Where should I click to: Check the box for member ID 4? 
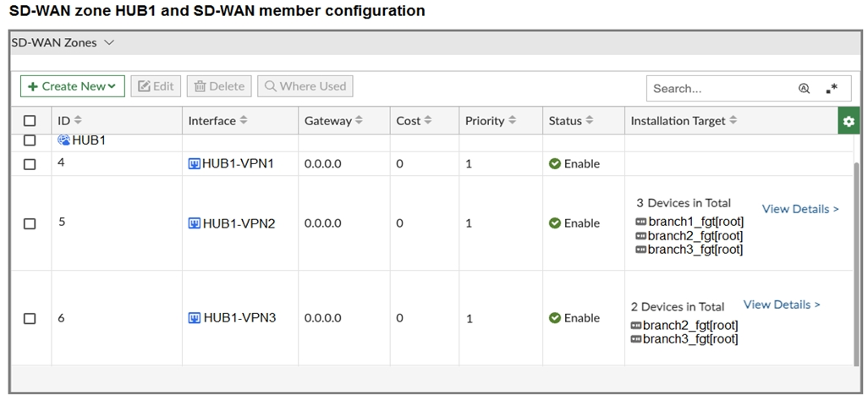30,164
